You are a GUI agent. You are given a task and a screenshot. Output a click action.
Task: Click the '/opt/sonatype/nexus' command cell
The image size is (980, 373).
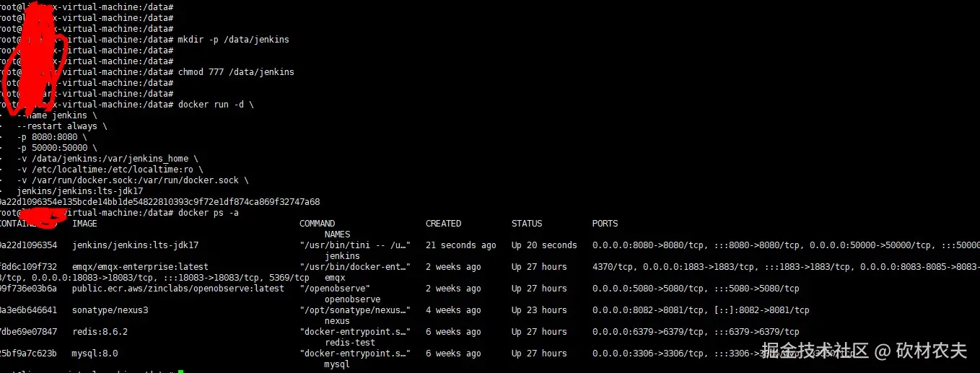click(x=355, y=310)
